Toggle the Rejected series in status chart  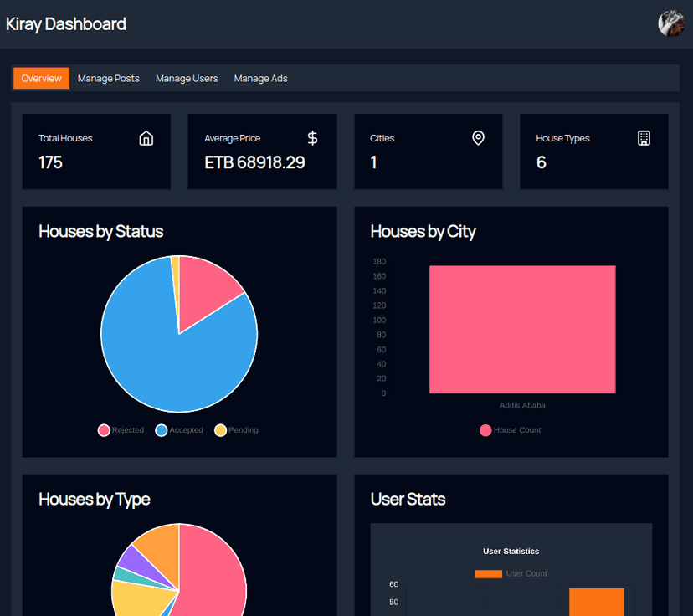click(121, 429)
